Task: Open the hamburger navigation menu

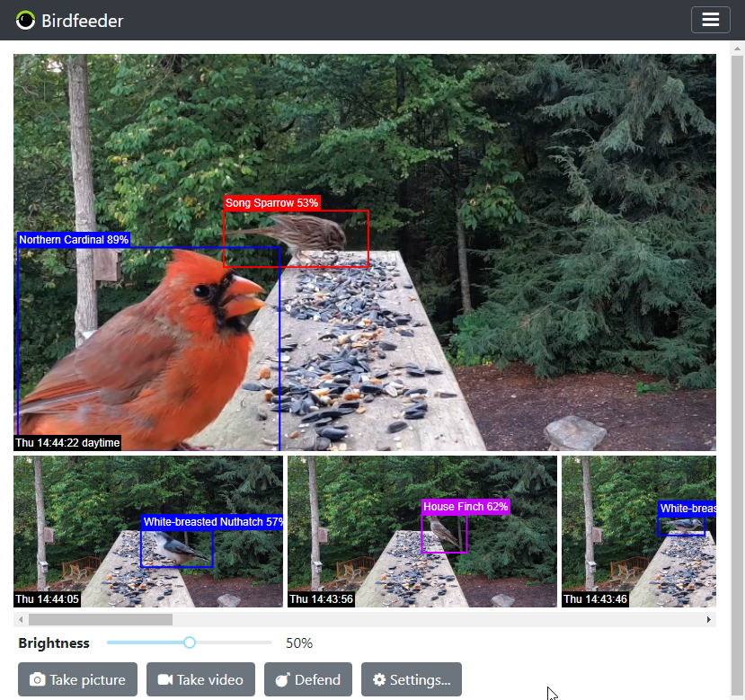Action: pyautogui.click(x=710, y=20)
